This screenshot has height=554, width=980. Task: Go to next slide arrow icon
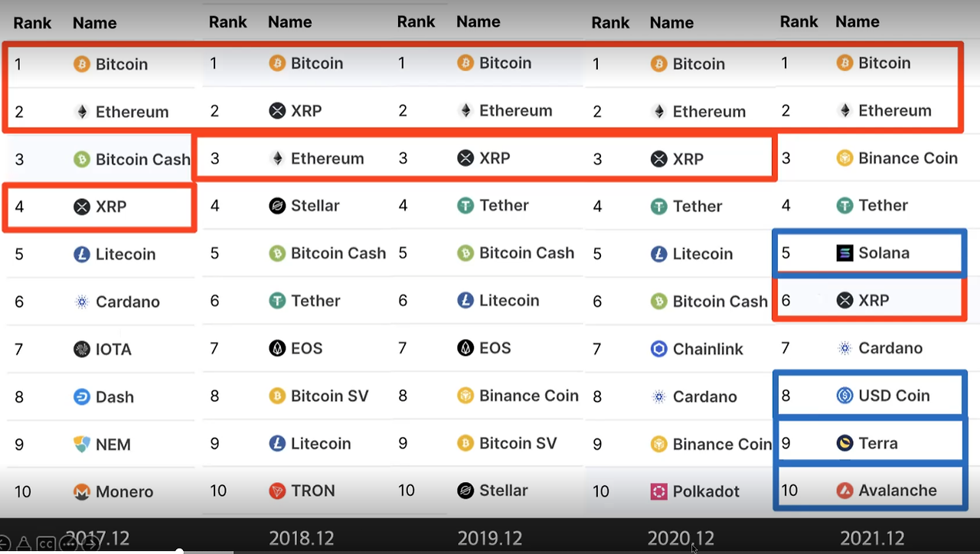click(x=91, y=544)
